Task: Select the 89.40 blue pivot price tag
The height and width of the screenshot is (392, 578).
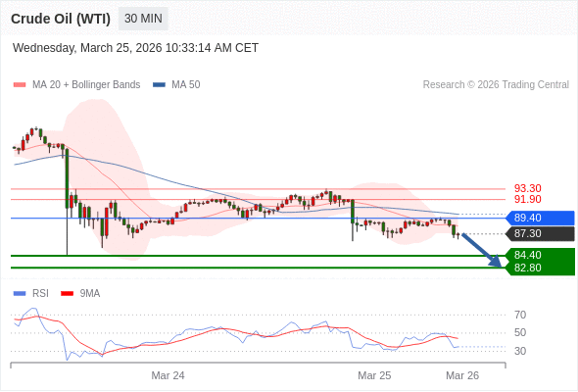Action: 540,218
